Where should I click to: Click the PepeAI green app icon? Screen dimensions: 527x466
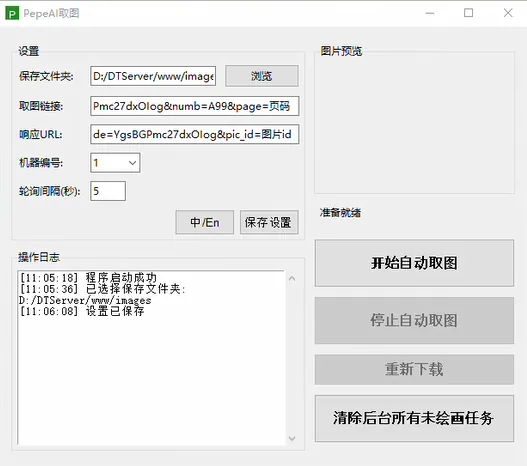[x=12, y=13]
